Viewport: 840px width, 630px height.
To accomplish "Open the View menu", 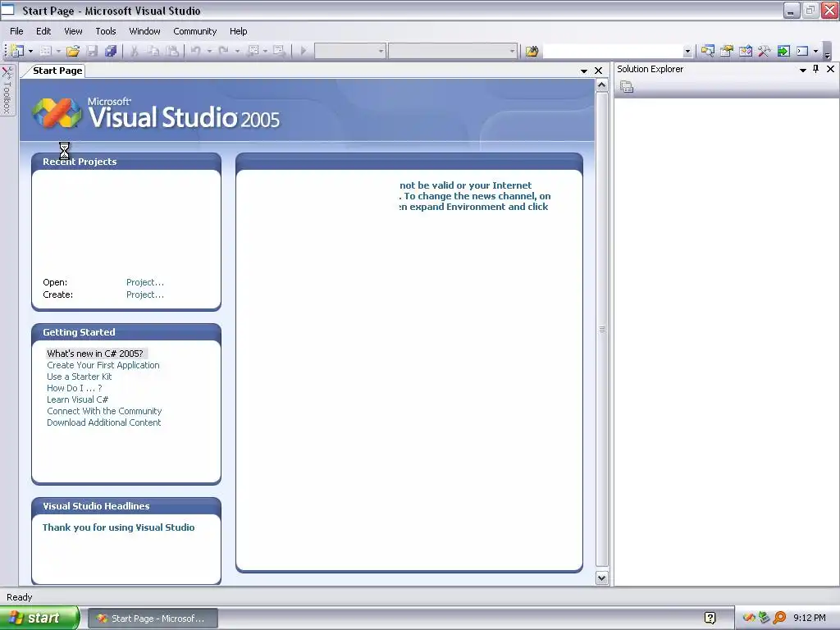I will [73, 31].
